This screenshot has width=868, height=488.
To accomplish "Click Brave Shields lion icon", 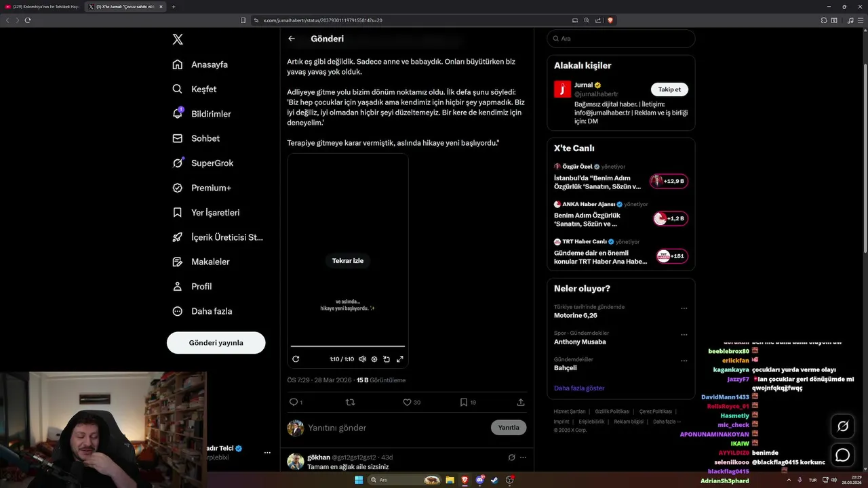I will click(x=610, y=20).
